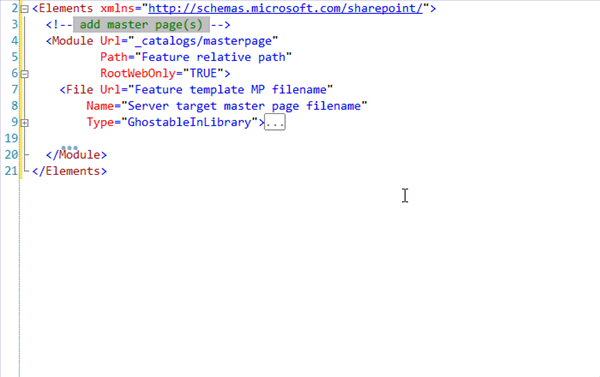Collapse the Module block at line 6
This screenshot has width=600, height=377.
pyautogui.click(x=24, y=74)
